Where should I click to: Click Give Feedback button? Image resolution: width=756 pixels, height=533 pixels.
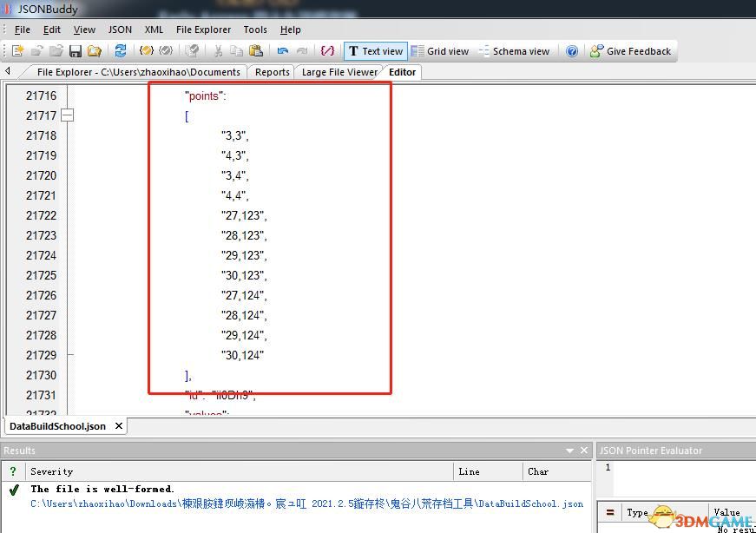pos(631,51)
